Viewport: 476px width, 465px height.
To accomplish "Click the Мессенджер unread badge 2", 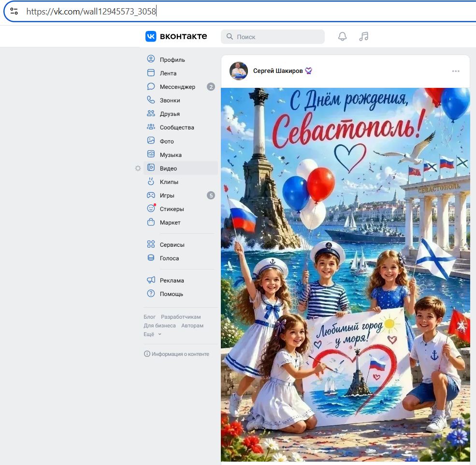I will coord(211,87).
